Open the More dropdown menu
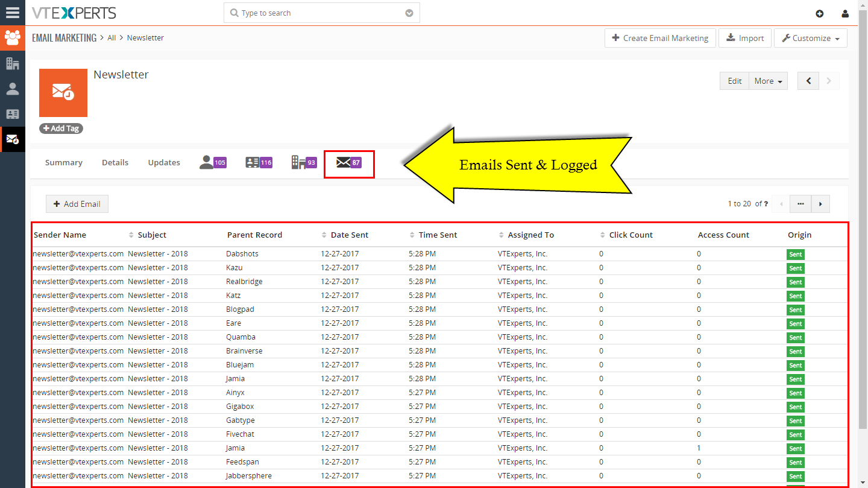Image resolution: width=868 pixels, height=488 pixels. pos(769,81)
